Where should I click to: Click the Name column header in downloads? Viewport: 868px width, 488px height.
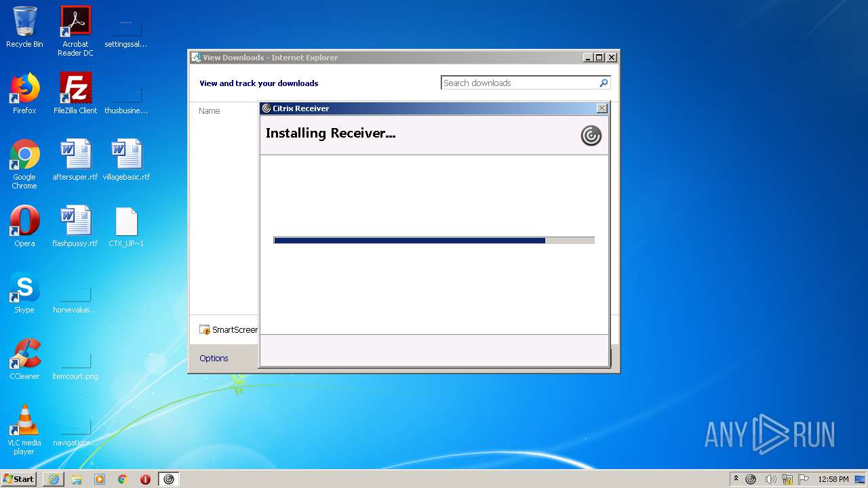click(210, 111)
